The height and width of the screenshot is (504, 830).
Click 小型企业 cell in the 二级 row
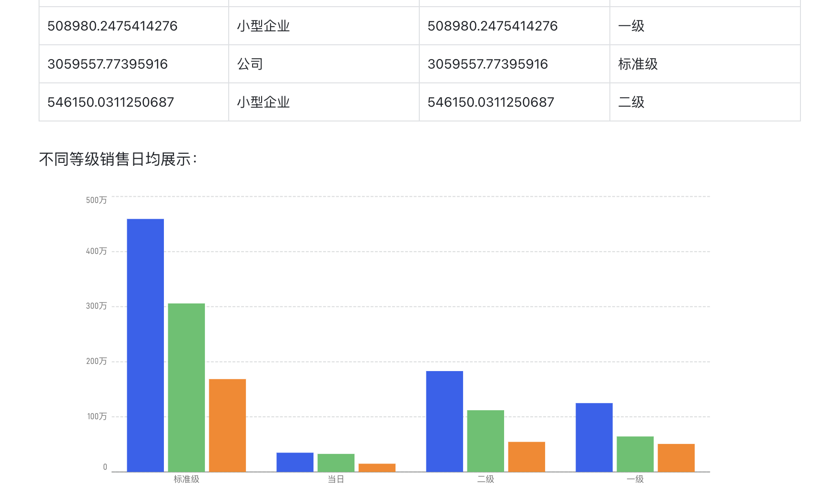(324, 102)
